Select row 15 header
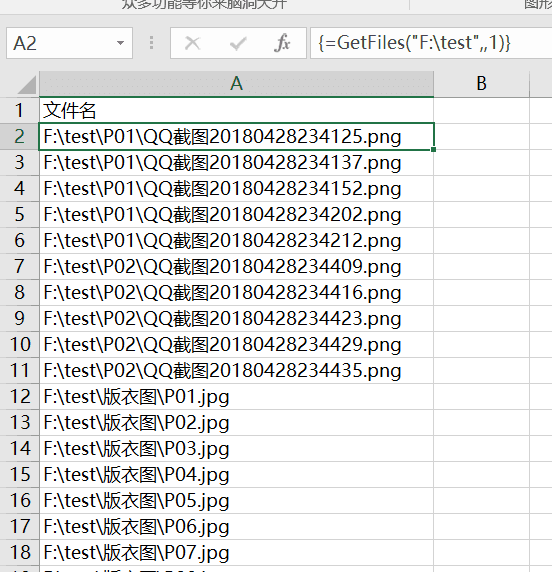Viewport: 552px width, 572px height. (20, 475)
